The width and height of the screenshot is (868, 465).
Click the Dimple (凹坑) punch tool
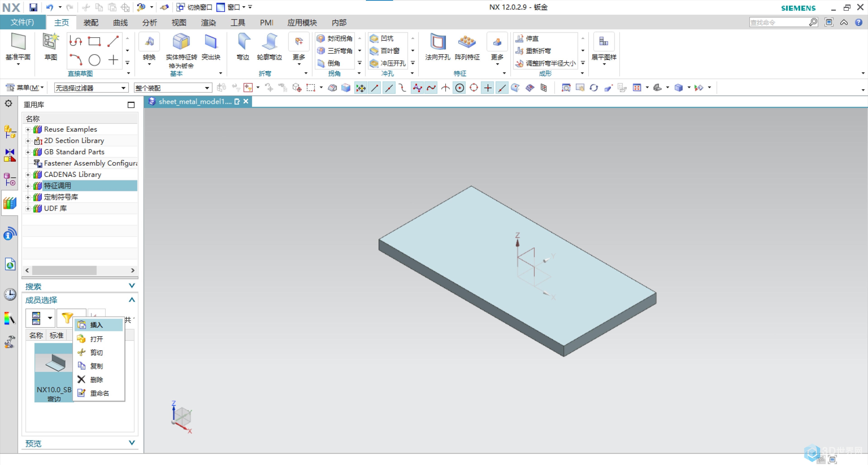[382, 38]
